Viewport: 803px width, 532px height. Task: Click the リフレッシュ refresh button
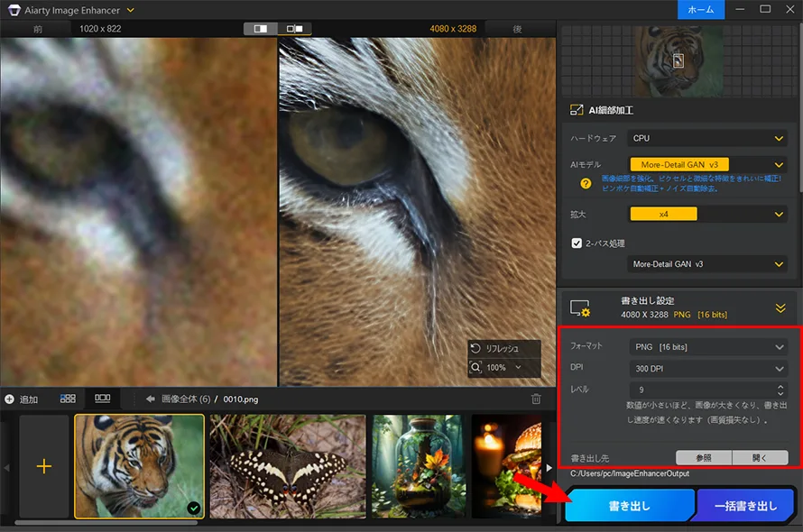(x=504, y=349)
